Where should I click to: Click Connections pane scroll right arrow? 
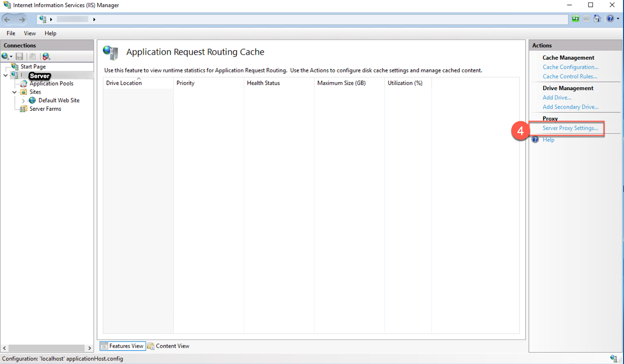tap(89, 348)
